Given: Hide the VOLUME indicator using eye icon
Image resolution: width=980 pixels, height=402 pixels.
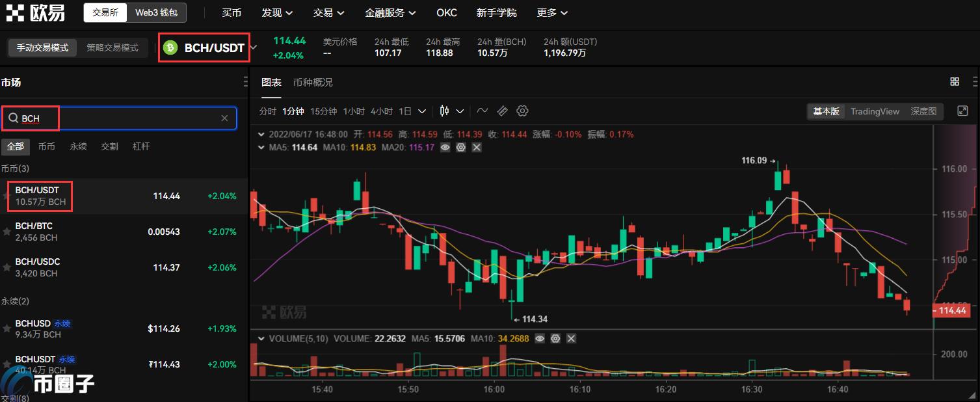Looking at the screenshot, I should click(540, 339).
